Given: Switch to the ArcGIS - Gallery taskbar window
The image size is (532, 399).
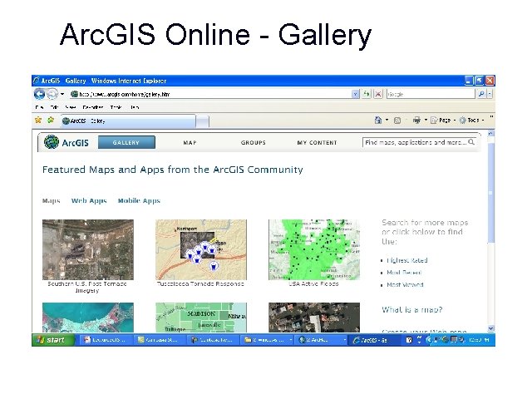Looking at the screenshot, I should click(373, 340).
